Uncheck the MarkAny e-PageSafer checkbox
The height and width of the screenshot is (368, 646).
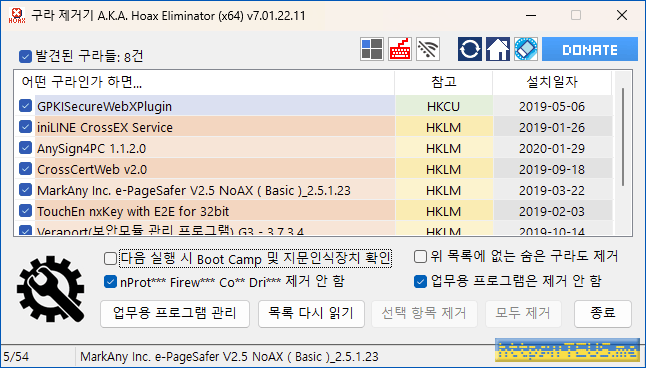[25, 190]
